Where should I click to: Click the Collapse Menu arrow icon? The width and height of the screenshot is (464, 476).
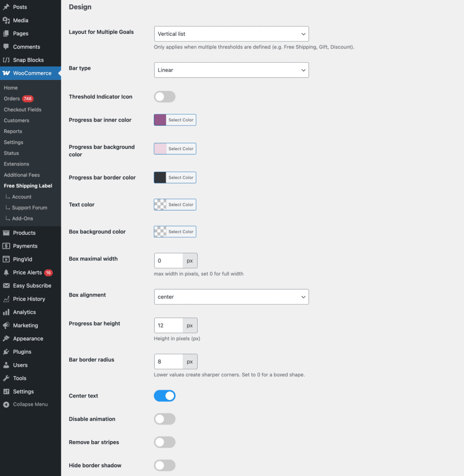pos(6,404)
